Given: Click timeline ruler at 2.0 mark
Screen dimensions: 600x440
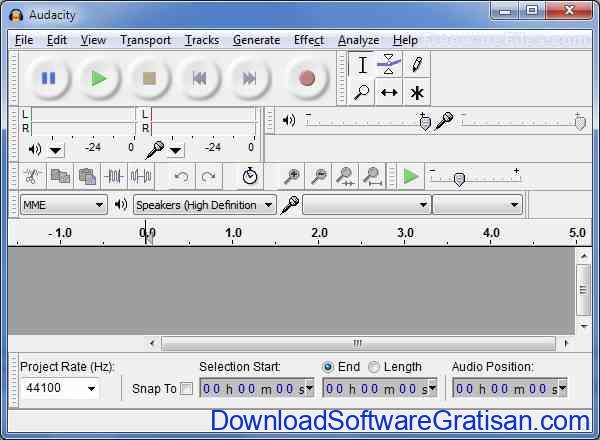Looking at the screenshot, I should 319,233.
